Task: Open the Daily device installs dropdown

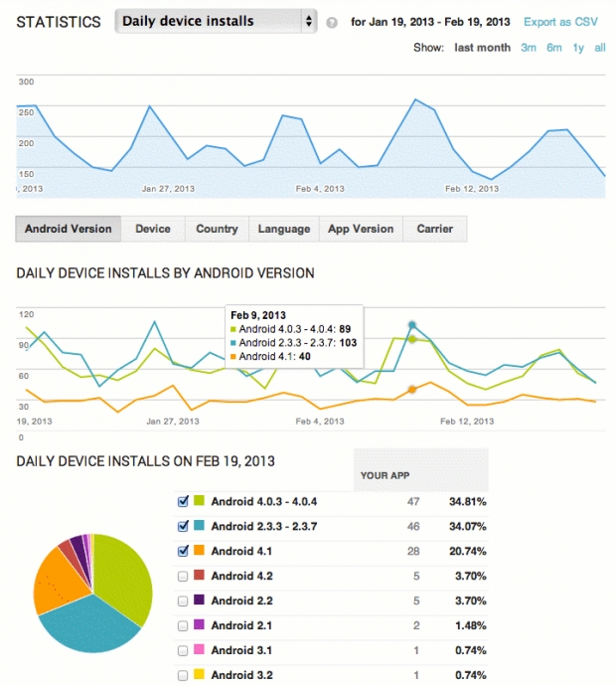Action: point(216,21)
